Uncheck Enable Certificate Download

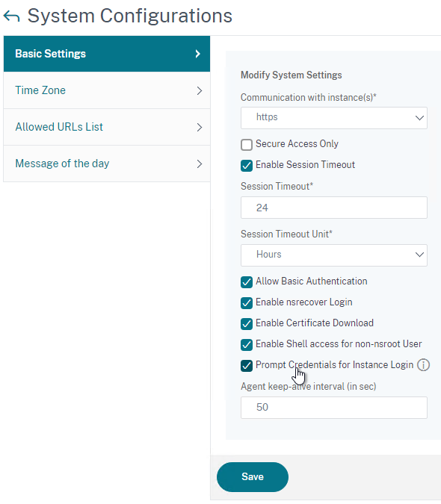[x=247, y=323]
